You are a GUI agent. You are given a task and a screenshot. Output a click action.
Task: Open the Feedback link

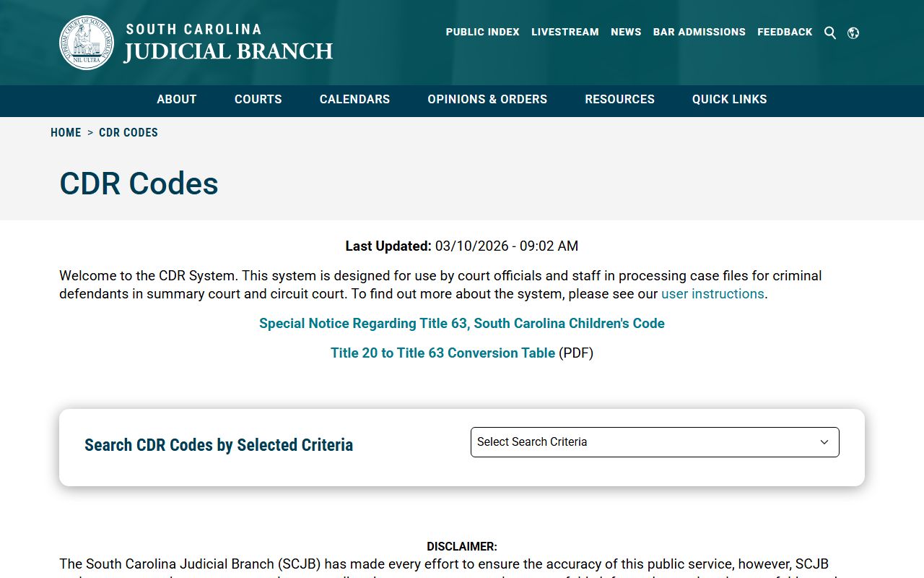coord(785,32)
